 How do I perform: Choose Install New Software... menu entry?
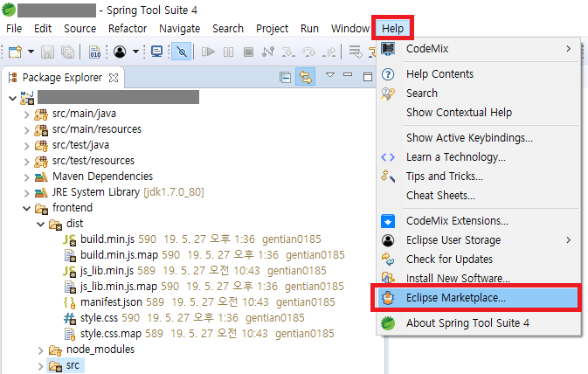458,279
